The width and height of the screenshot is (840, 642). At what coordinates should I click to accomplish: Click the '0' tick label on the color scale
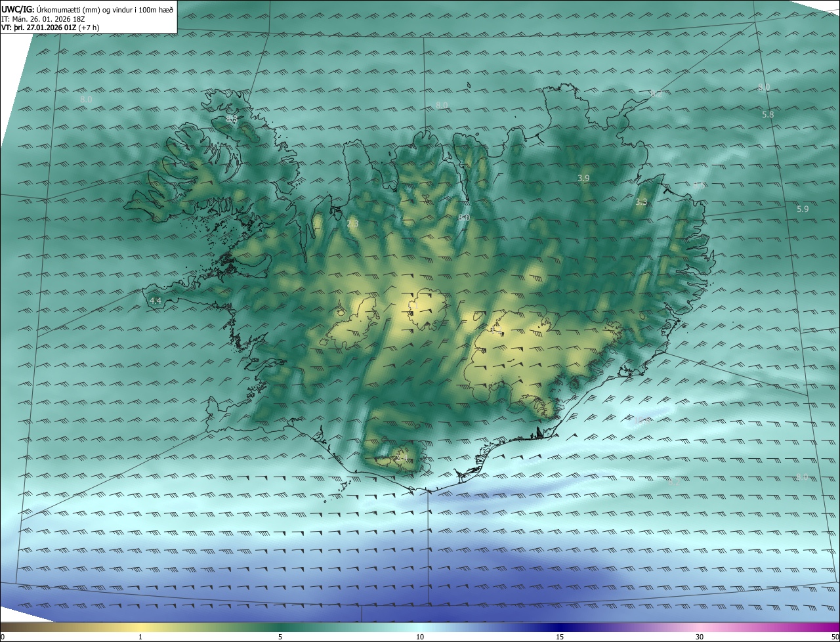pyautogui.click(x=3, y=637)
